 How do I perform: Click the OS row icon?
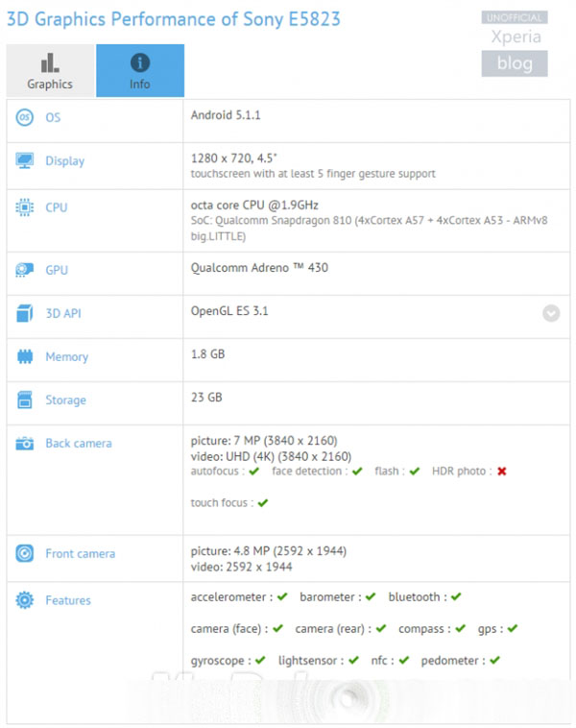click(x=25, y=117)
